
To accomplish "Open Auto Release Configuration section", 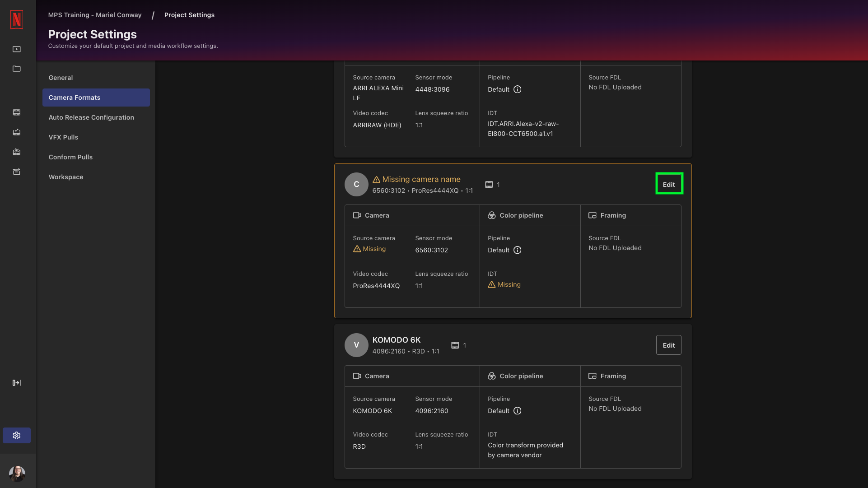I will click(x=96, y=117).
